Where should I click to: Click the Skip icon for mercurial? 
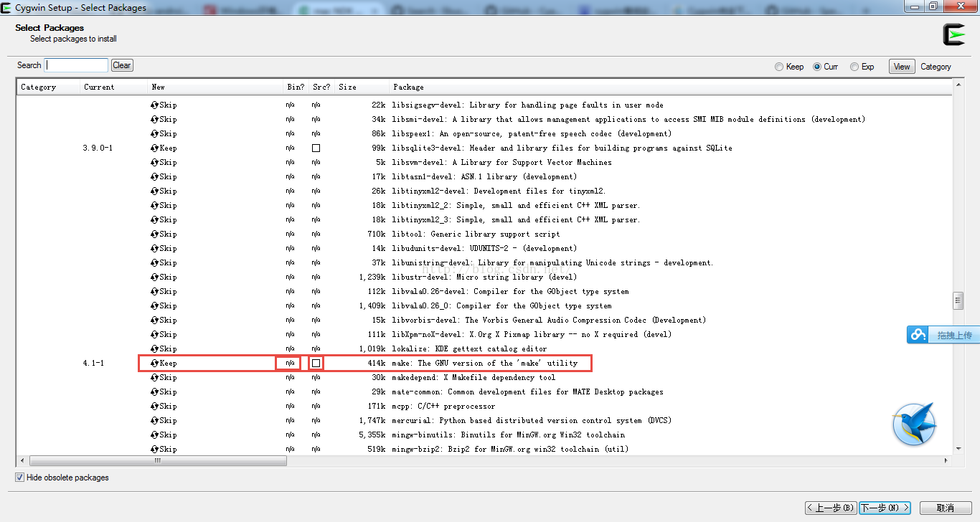tap(154, 420)
